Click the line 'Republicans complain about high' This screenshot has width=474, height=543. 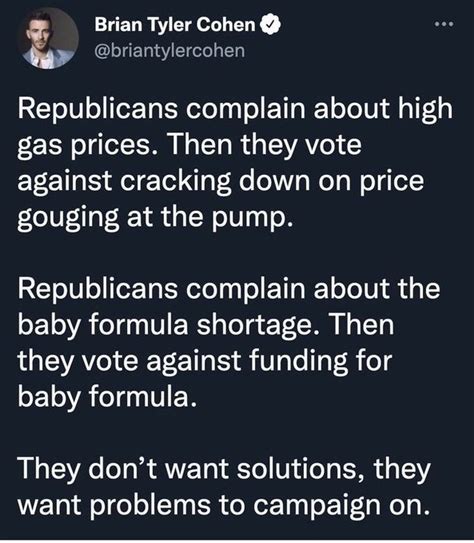[x=235, y=110]
